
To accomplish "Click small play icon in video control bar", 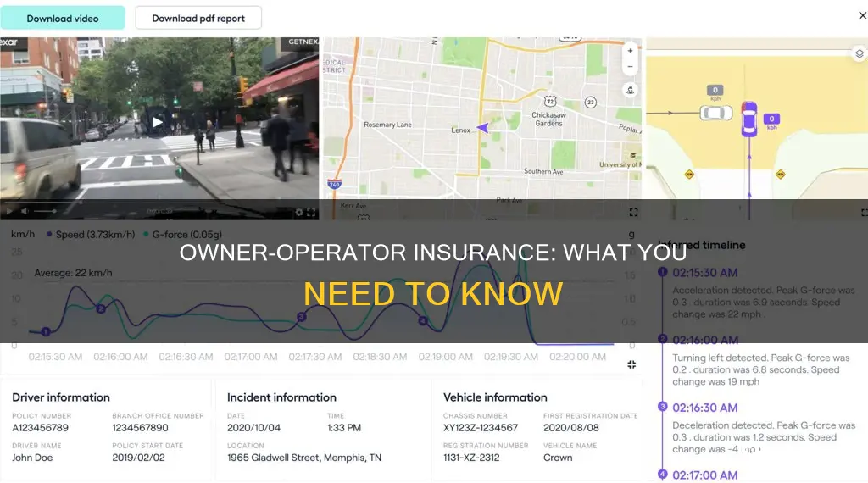I will [x=8, y=211].
